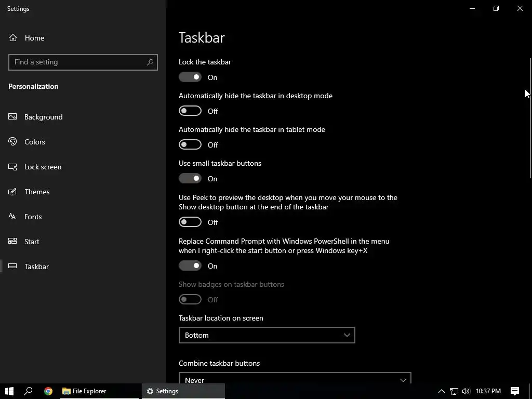Select the Lock screen label in sidebar
Image resolution: width=532 pixels, height=399 pixels.
point(43,167)
